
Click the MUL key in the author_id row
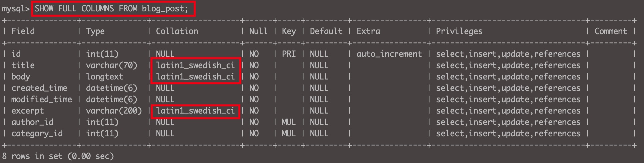289,122
